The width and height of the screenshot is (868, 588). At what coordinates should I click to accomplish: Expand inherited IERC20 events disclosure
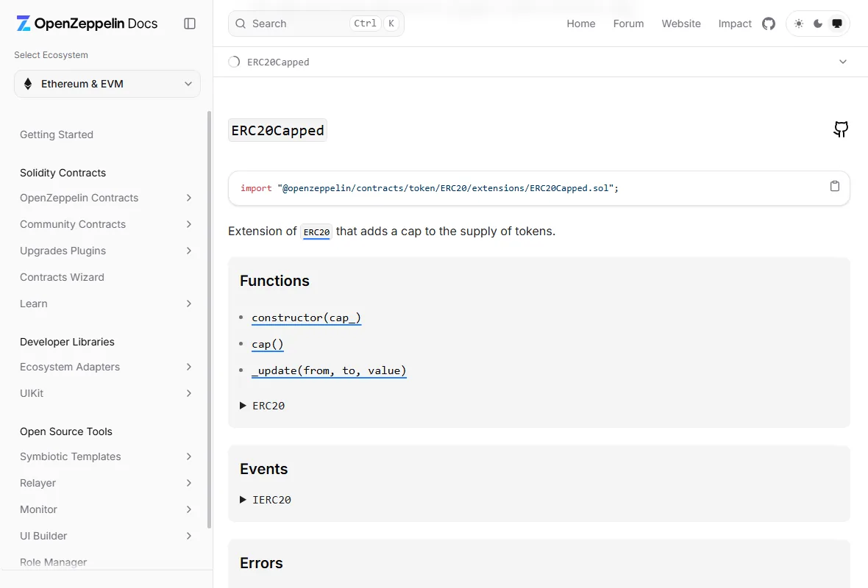[265, 500]
